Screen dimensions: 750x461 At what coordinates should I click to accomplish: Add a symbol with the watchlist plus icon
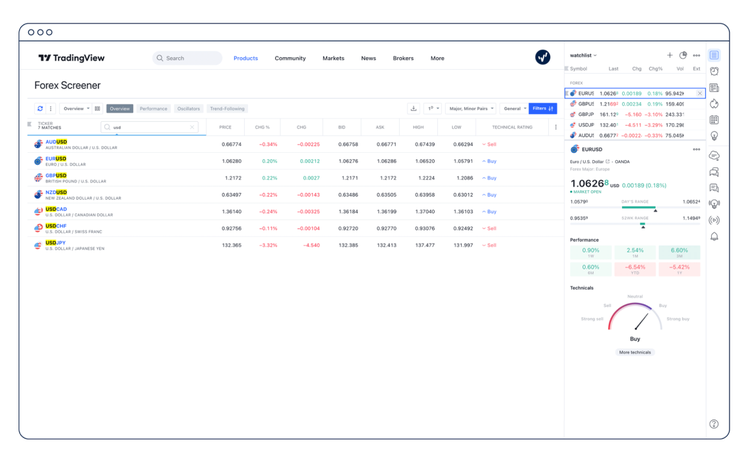click(x=669, y=55)
